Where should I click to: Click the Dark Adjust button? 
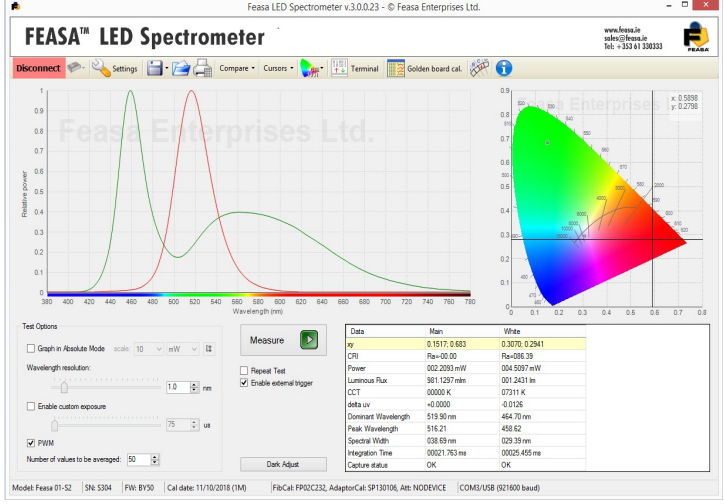[283, 464]
